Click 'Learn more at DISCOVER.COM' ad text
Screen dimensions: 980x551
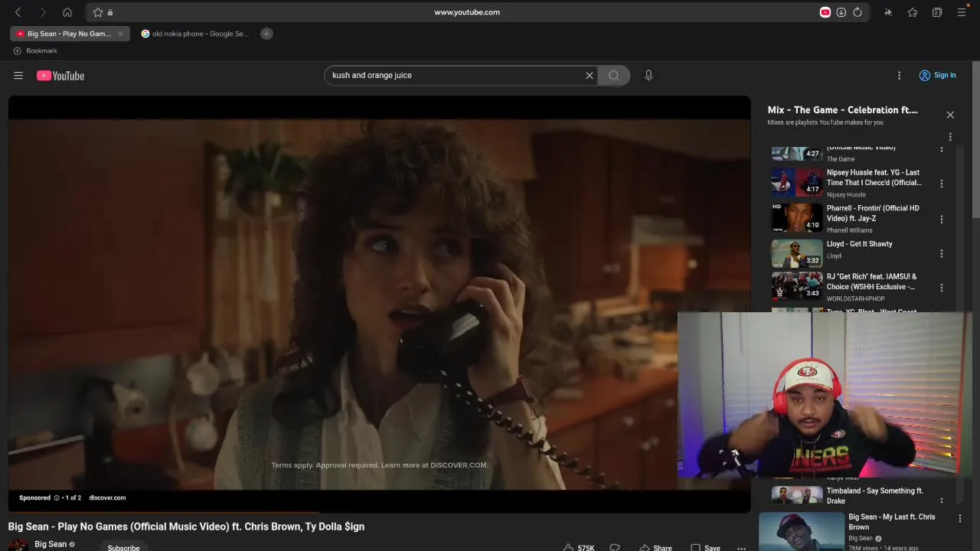point(434,465)
